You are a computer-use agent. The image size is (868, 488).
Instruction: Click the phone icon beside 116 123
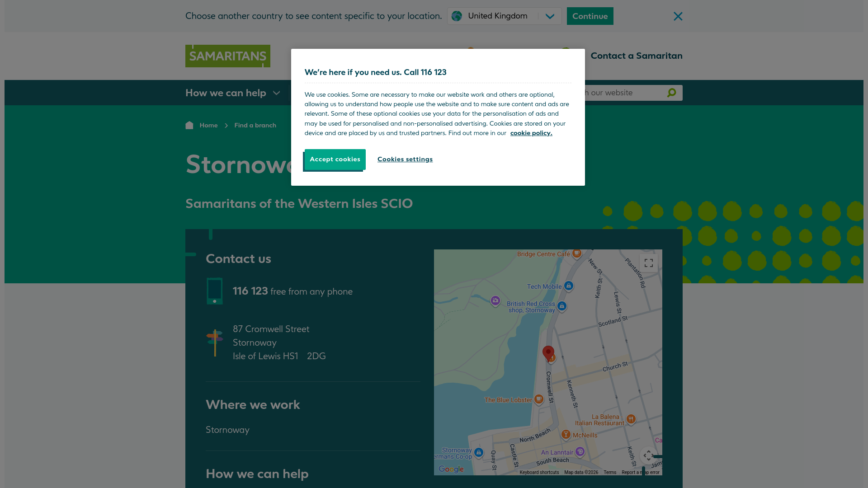[x=214, y=291]
